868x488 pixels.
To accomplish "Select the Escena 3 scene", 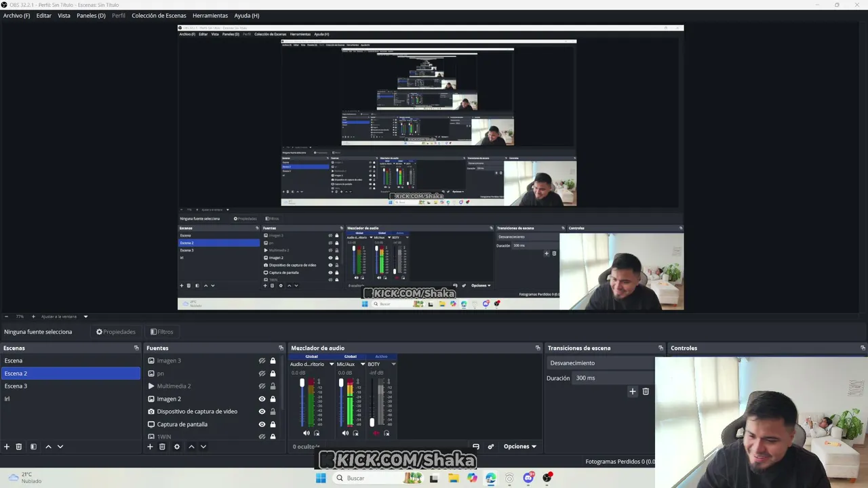I will point(71,386).
